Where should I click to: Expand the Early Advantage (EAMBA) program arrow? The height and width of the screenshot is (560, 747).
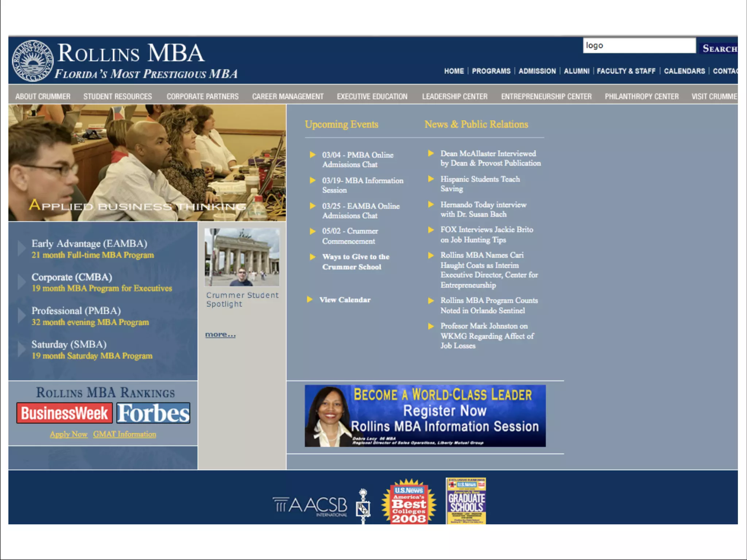(x=21, y=248)
